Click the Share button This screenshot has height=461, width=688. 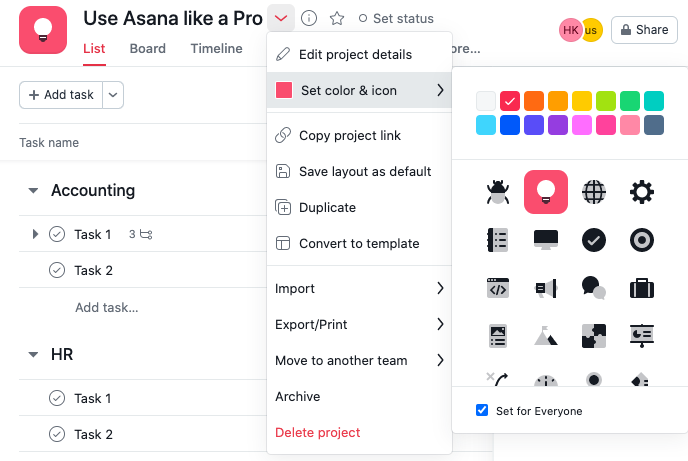(x=644, y=30)
